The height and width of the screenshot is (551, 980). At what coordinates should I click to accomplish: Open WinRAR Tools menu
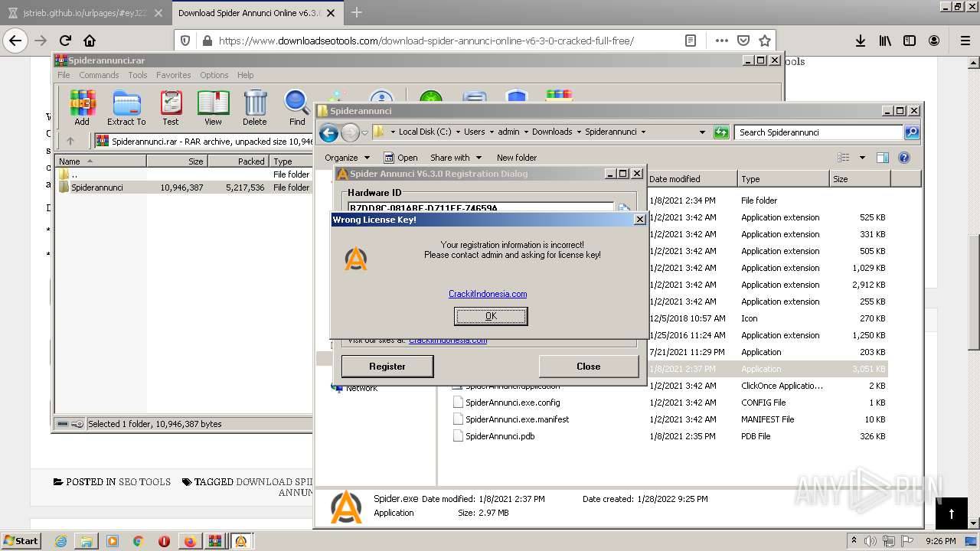point(138,75)
